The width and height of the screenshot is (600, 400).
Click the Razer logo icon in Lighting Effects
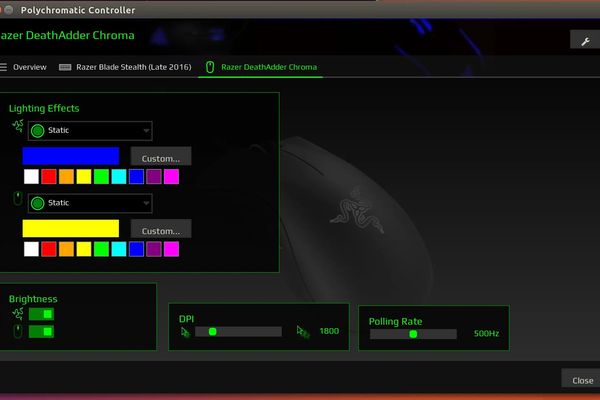tap(18, 126)
